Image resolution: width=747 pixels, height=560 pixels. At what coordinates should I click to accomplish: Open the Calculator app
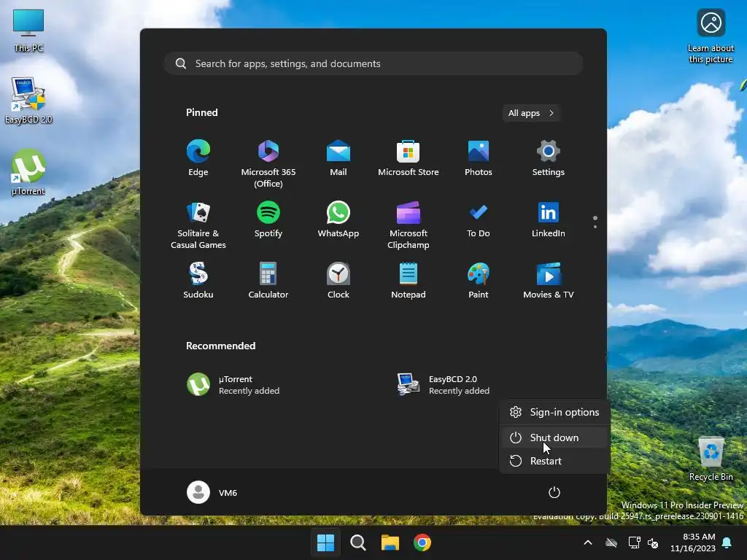point(268,281)
